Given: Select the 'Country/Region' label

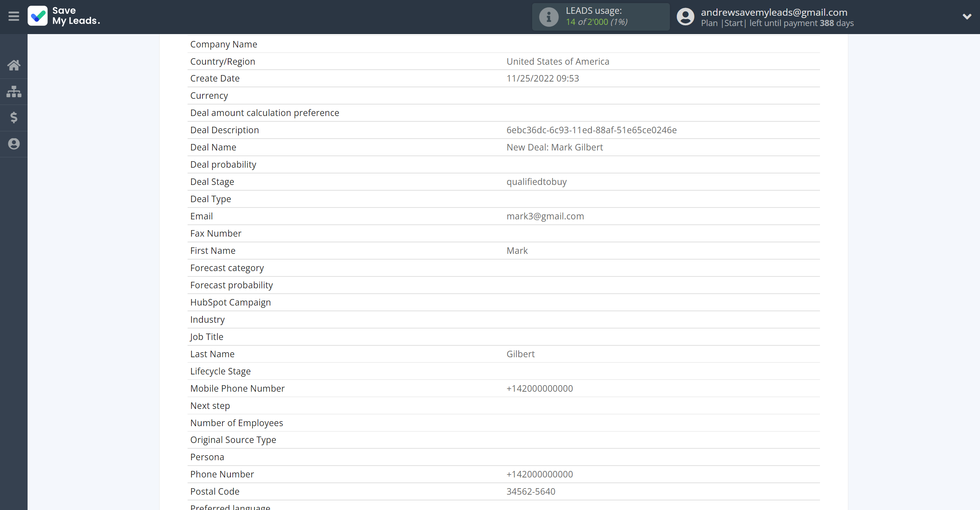Looking at the screenshot, I should 223,62.
